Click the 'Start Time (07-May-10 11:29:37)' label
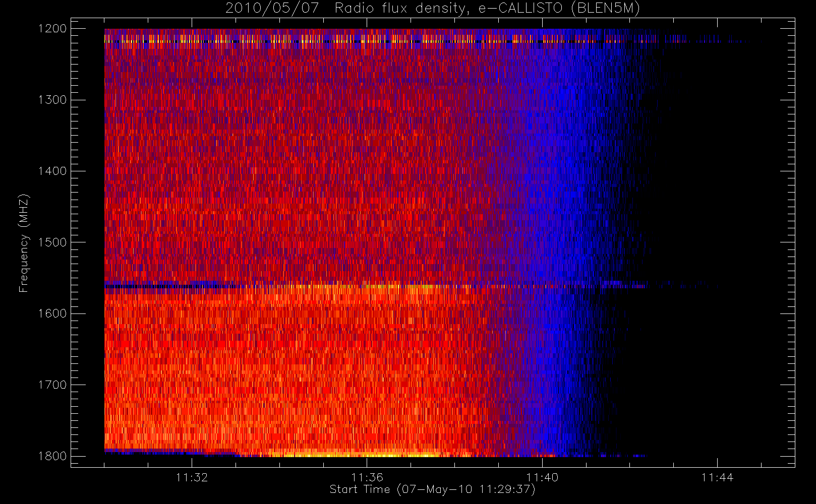 [x=433, y=489]
